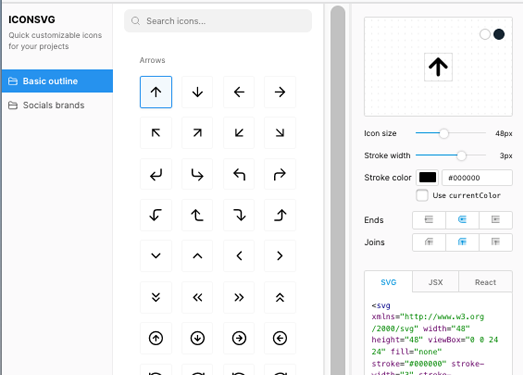The width and height of the screenshot is (523, 375).
Task: Set Joins to the first option
Action: (429, 242)
